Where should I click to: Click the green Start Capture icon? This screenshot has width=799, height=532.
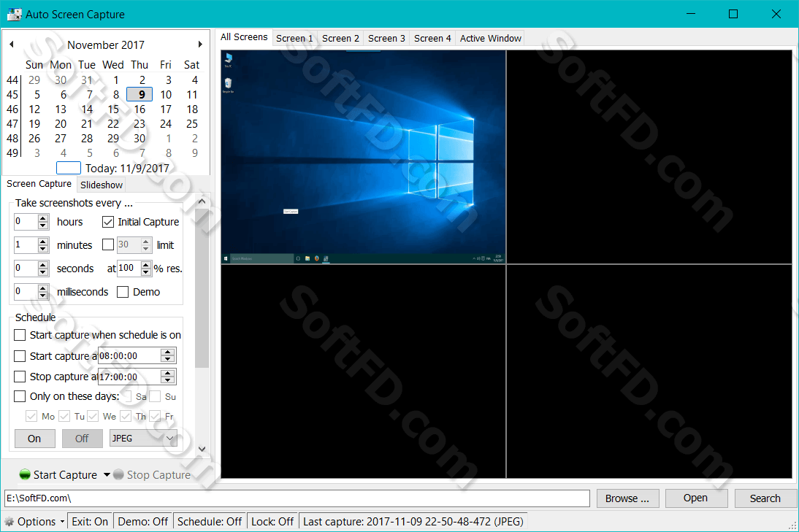point(25,474)
